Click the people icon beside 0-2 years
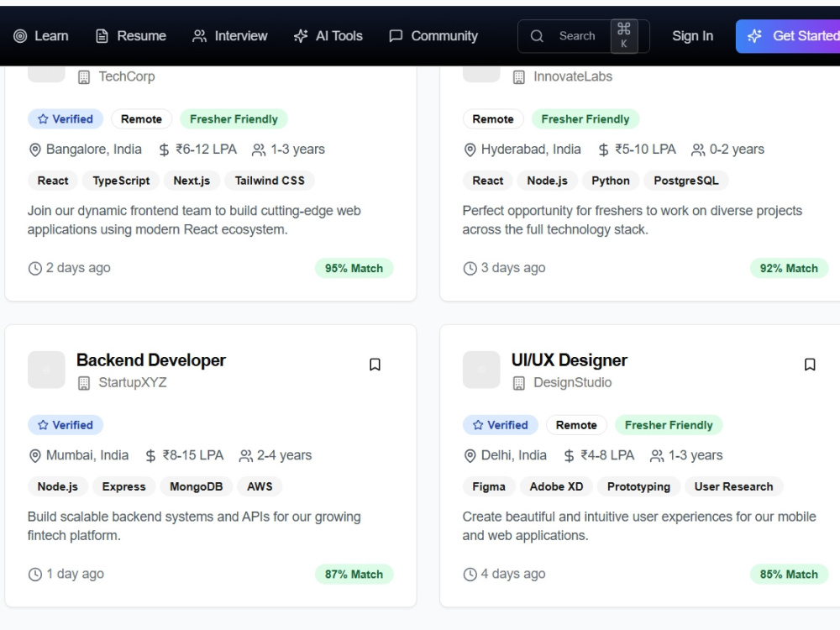The height and width of the screenshot is (630, 840). point(698,150)
